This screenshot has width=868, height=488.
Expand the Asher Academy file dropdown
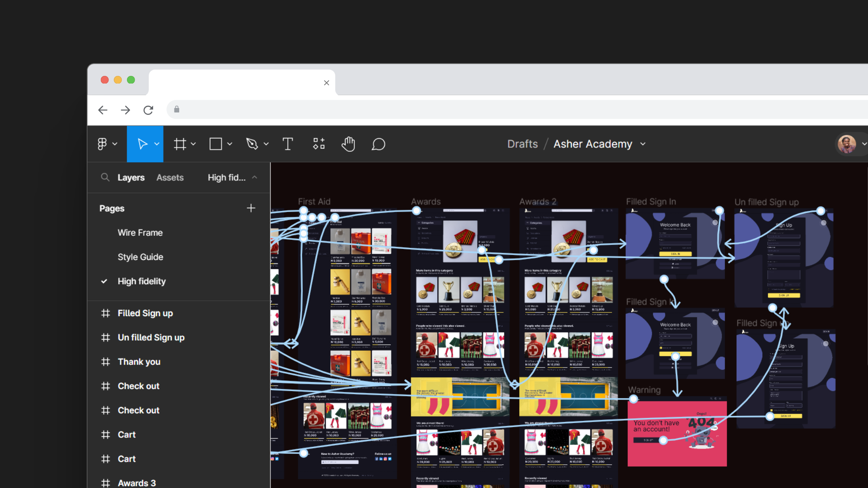point(643,144)
